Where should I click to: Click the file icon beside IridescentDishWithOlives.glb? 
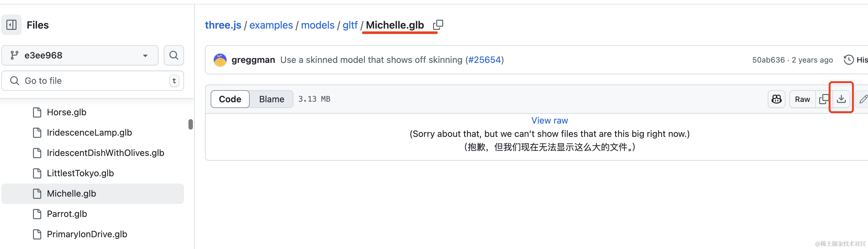pyautogui.click(x=37, y=153)
